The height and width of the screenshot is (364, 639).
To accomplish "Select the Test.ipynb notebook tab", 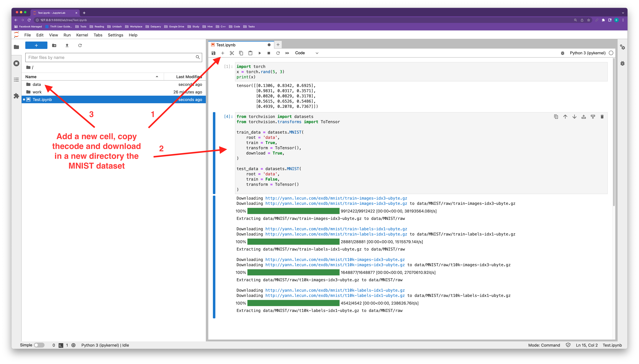I will click(226, 45).
